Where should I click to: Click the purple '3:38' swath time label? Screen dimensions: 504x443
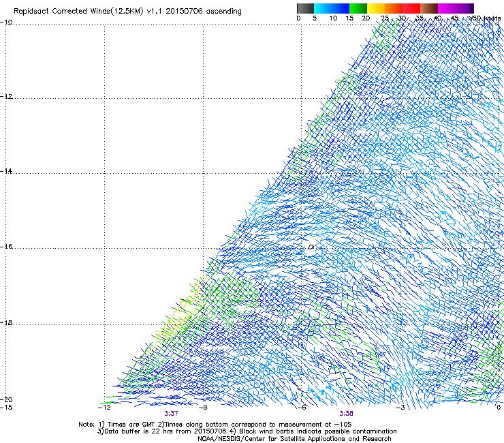pyautogui.click(x=346, y=414)
